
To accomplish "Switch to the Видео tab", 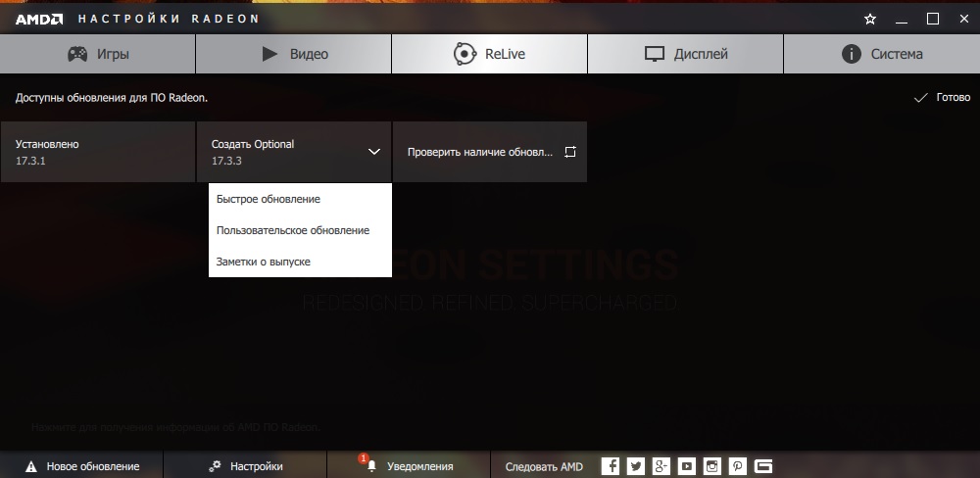I will click(x=294, y=54).
